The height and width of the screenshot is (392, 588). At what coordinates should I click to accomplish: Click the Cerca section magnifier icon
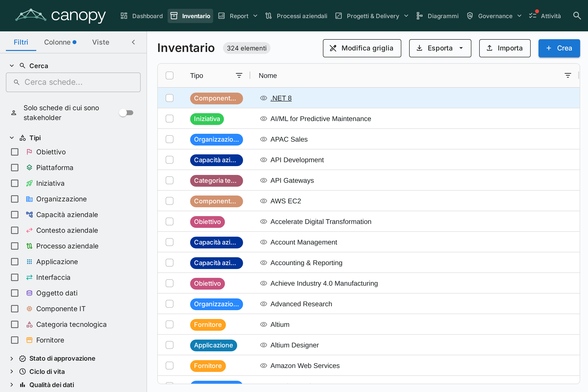(x=23, y=66)
